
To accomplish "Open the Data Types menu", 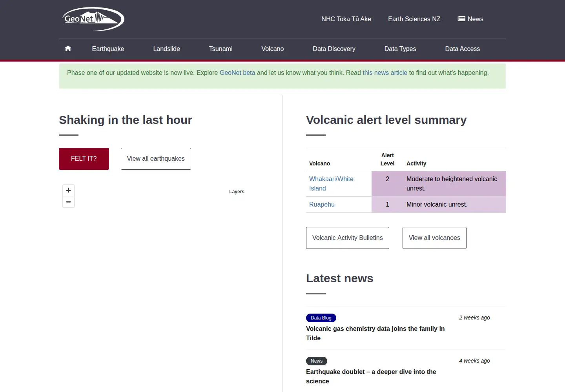I will (x=400, y=49).
